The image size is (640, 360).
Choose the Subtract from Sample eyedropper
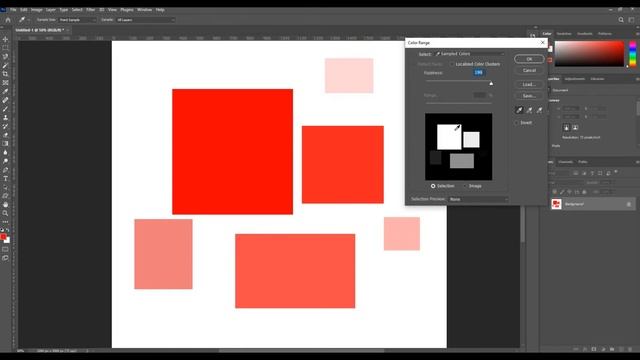click(x=540, y=110)
